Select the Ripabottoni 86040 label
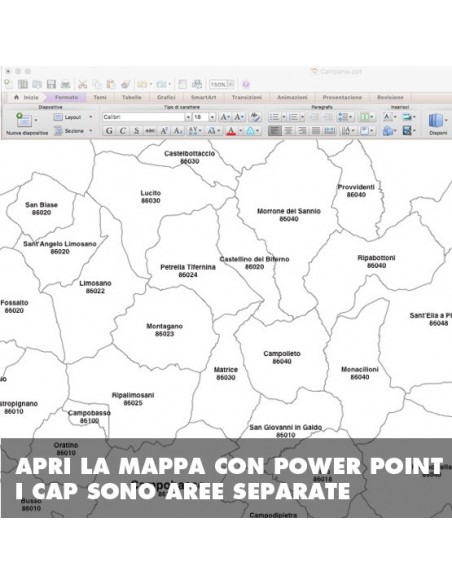This screenshot has width=452, height=584. click(x=376, y=261)
